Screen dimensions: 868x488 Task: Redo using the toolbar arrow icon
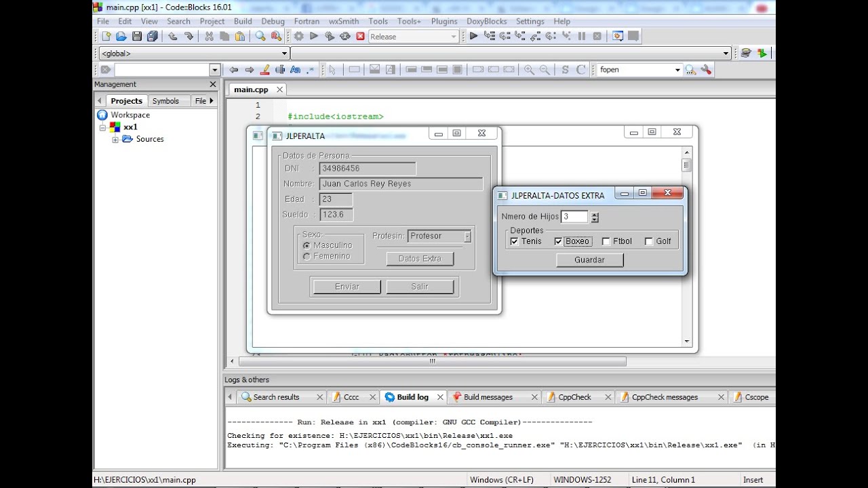coord(189,37)
